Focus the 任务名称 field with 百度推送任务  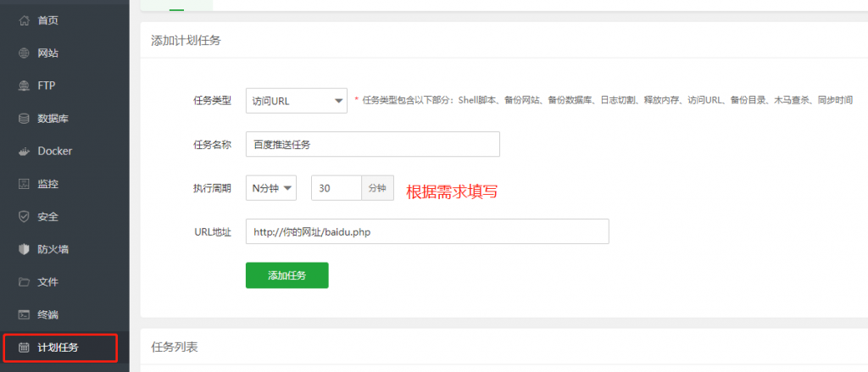(372, 144)
